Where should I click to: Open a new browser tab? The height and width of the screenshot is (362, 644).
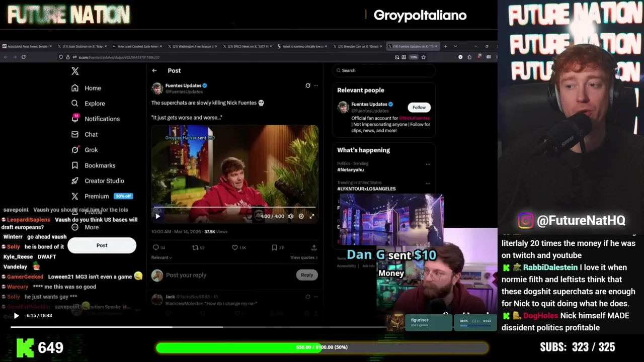[x=445, y=46]
